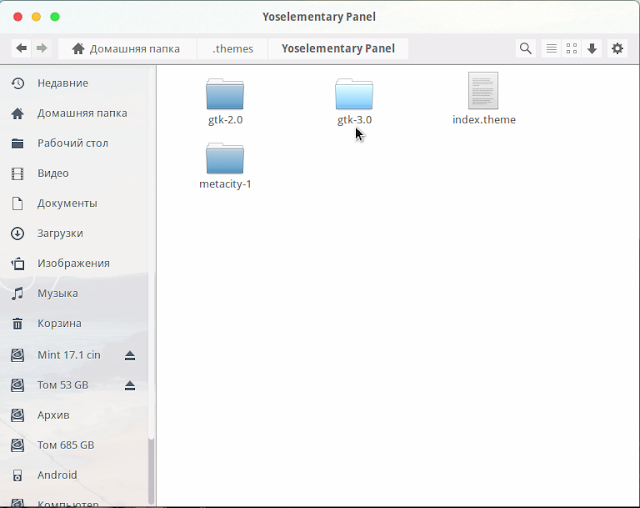Click the .themes breadcrumb
The image size is (640, 508).
tap(233, 49)
